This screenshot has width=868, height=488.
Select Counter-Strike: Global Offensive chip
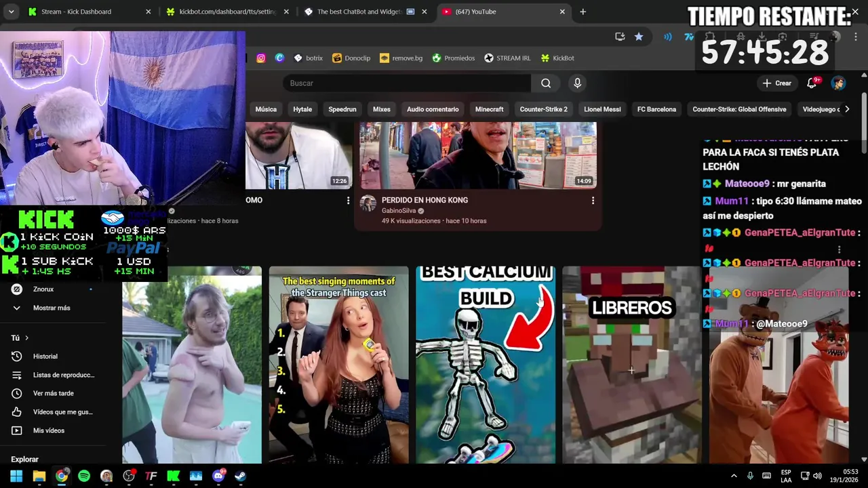click(x=739, y=109)
